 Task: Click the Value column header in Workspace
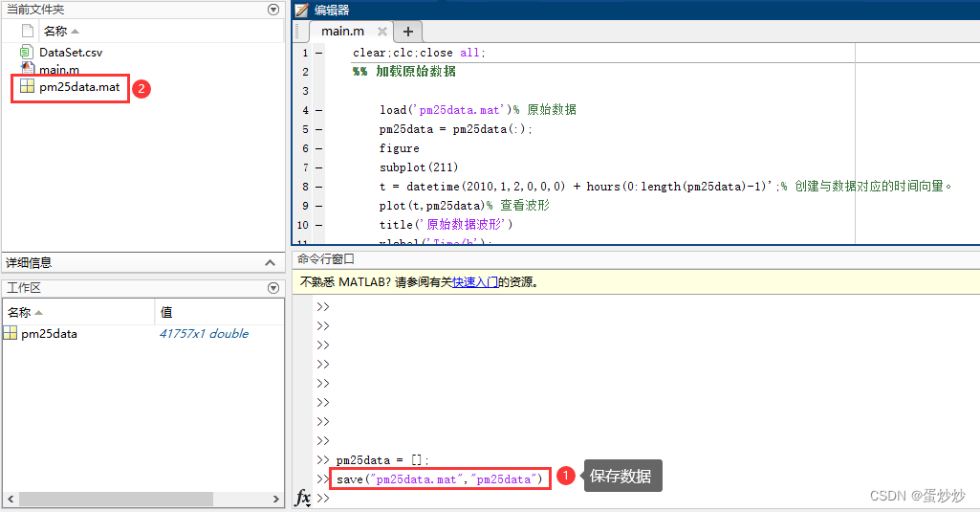[x=166, y=312]
